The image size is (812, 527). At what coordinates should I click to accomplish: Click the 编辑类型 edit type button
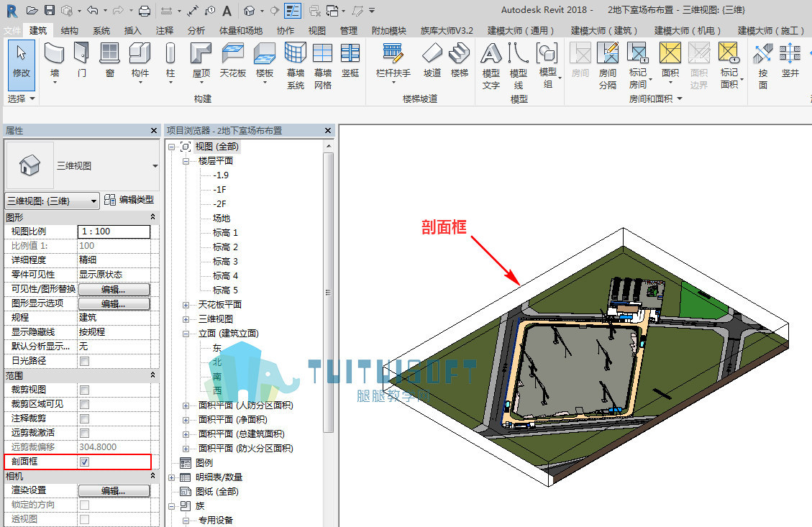pyautogui.click(x=129, y=200)
